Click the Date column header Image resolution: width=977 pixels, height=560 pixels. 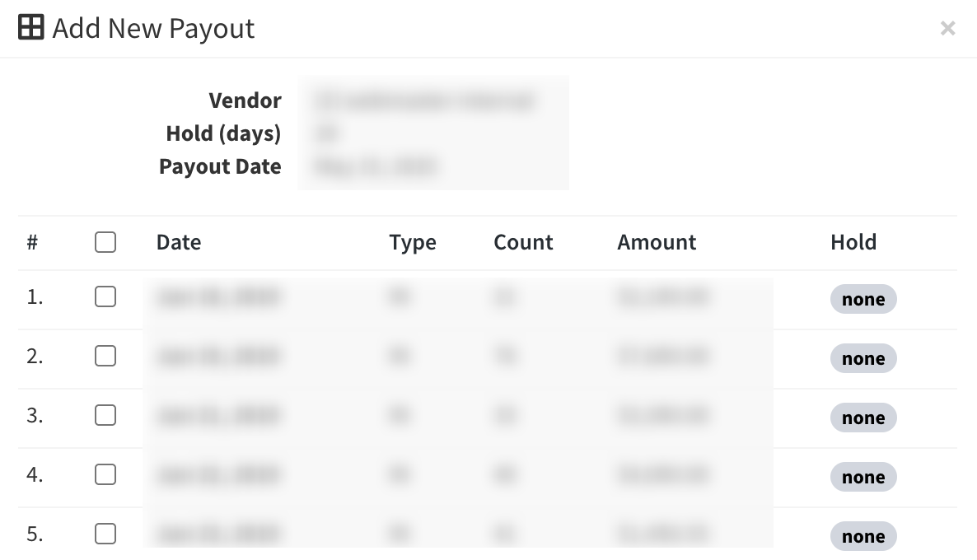179,242
